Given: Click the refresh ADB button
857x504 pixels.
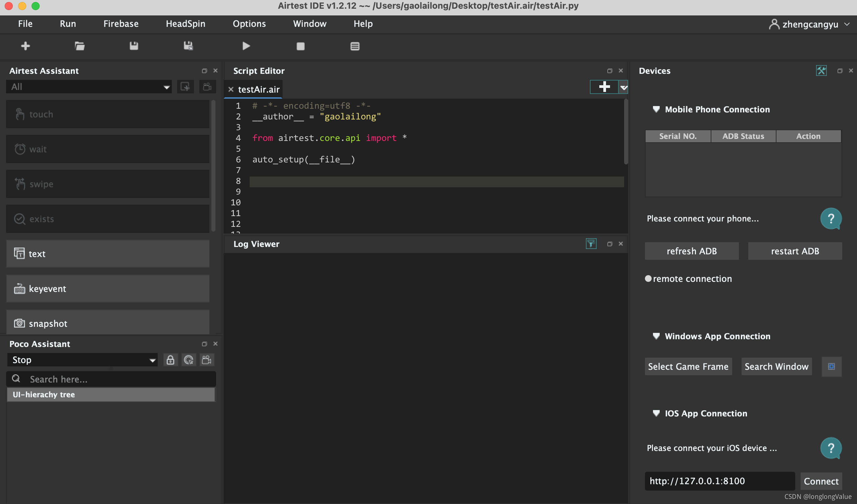Looking at the screenshot, I should click(692, 251).
